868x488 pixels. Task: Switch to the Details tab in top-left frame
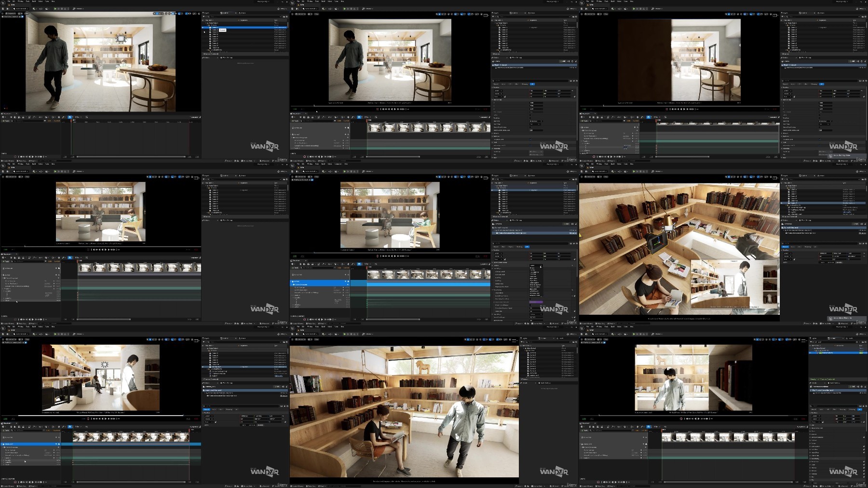(207, 57)
